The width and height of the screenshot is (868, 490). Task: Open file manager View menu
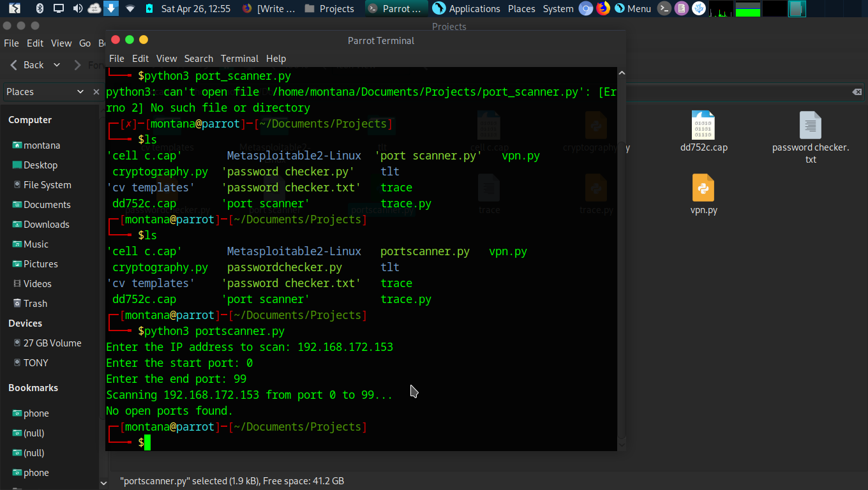pos(61,43)
